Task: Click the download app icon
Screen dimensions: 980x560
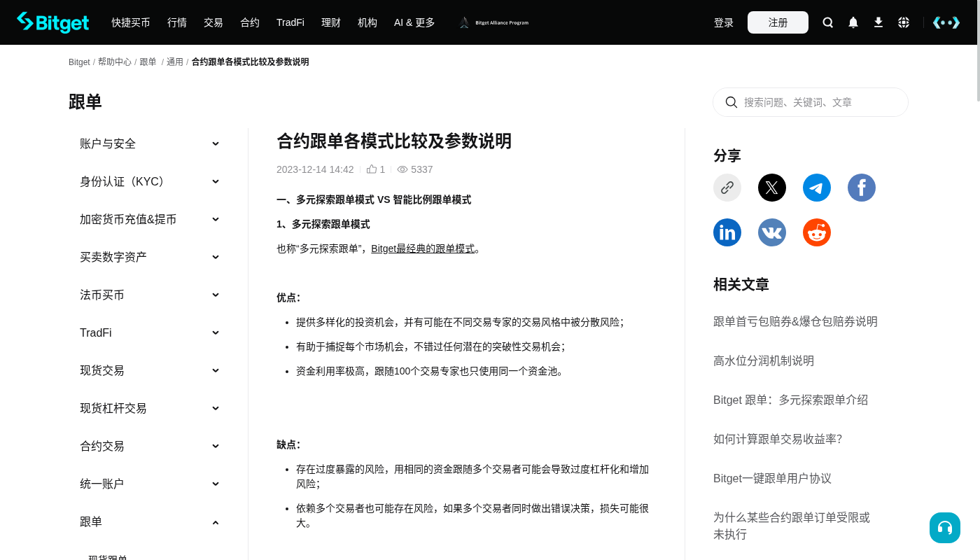Action: coord(878,22)
